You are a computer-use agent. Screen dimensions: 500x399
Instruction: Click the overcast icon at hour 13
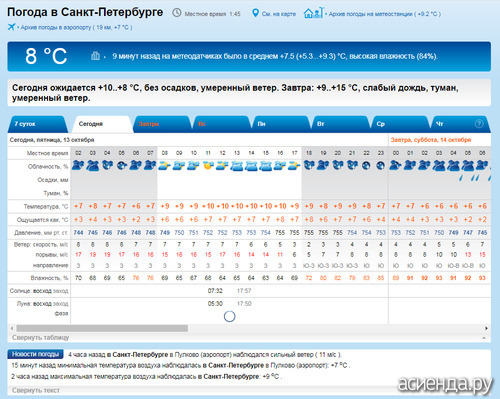(237, 165)
